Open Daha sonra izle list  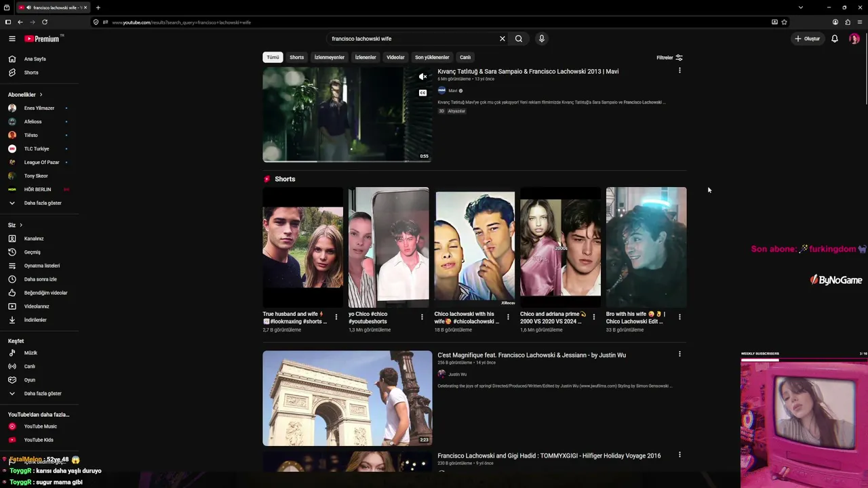[39, 279]
